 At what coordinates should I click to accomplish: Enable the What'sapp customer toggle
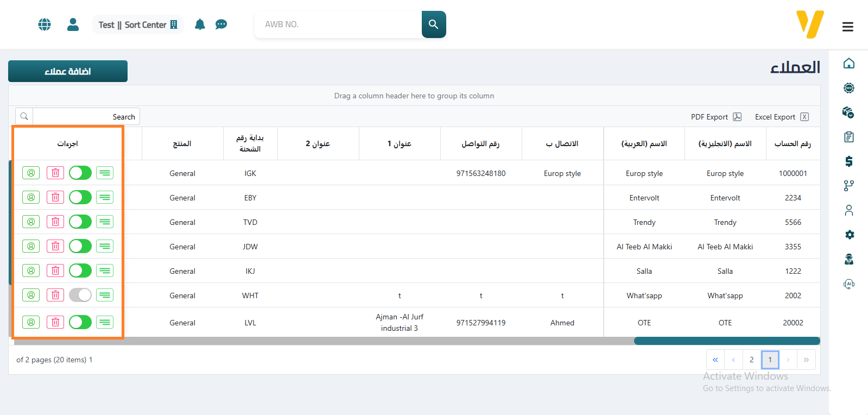80,295
